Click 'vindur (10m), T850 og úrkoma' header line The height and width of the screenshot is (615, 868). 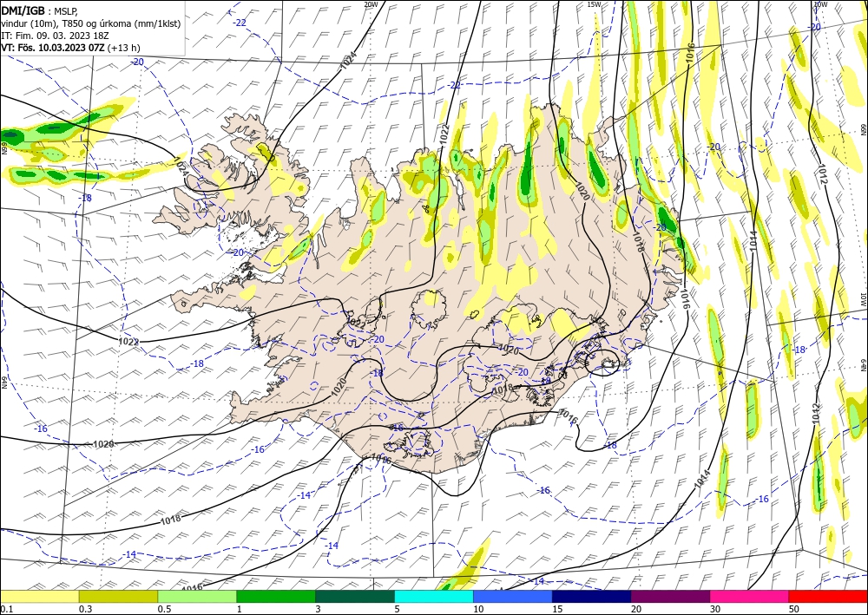[x=91, y=23]
